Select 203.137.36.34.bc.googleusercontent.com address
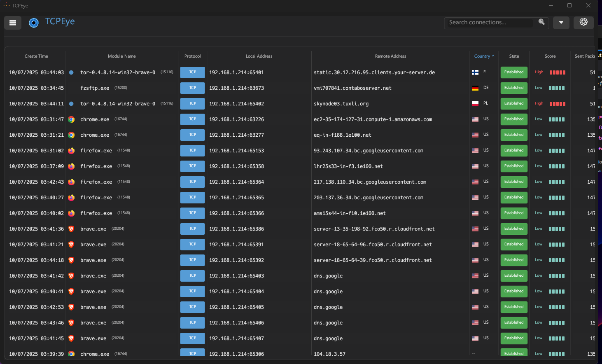 coord(369,198)
